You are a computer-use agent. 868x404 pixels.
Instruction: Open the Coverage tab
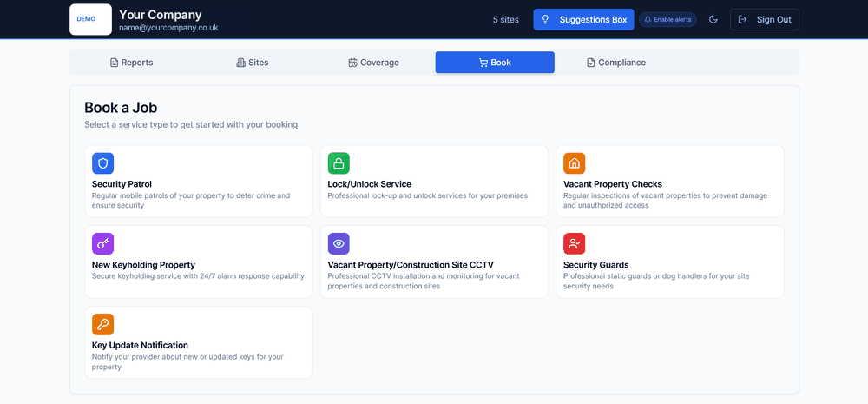(x=373, y=63)
